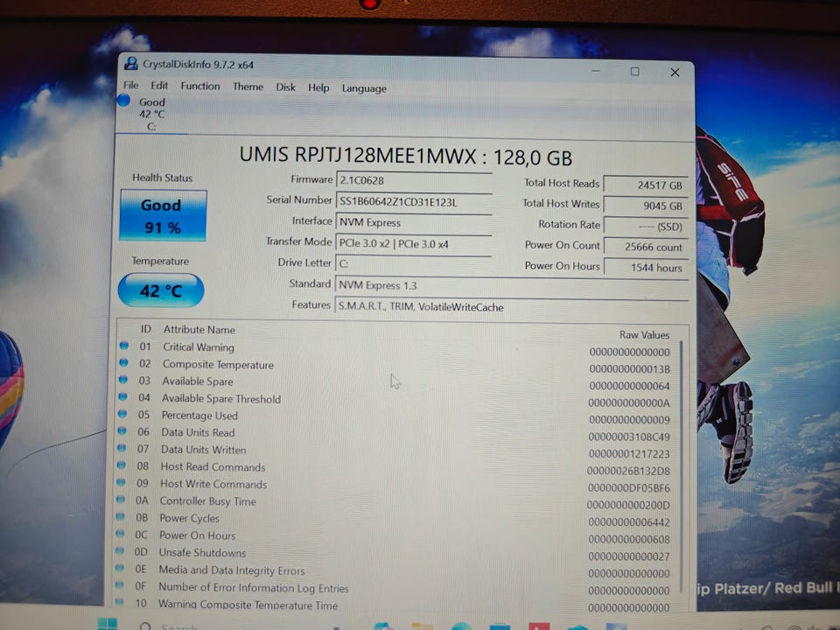Click raw value 0000003108C49

(x=629, y=437)
